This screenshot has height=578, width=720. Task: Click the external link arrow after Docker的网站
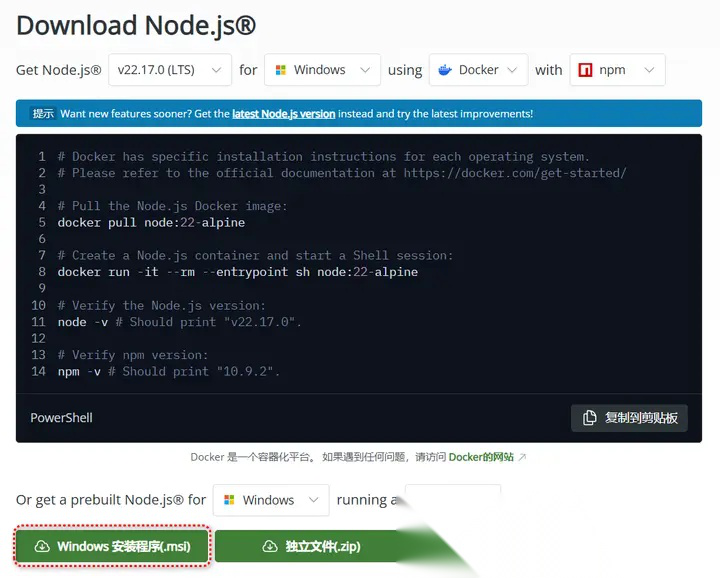click(522, 457)
